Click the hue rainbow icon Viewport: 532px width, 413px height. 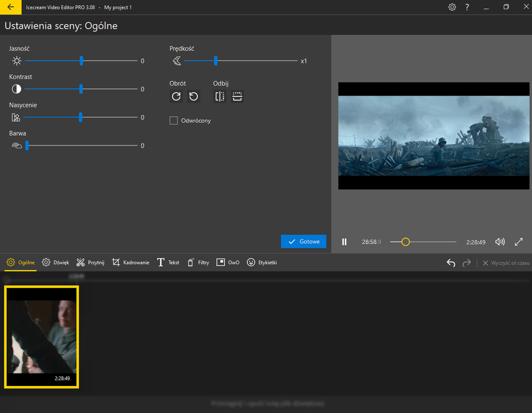[x=17, y=146]
